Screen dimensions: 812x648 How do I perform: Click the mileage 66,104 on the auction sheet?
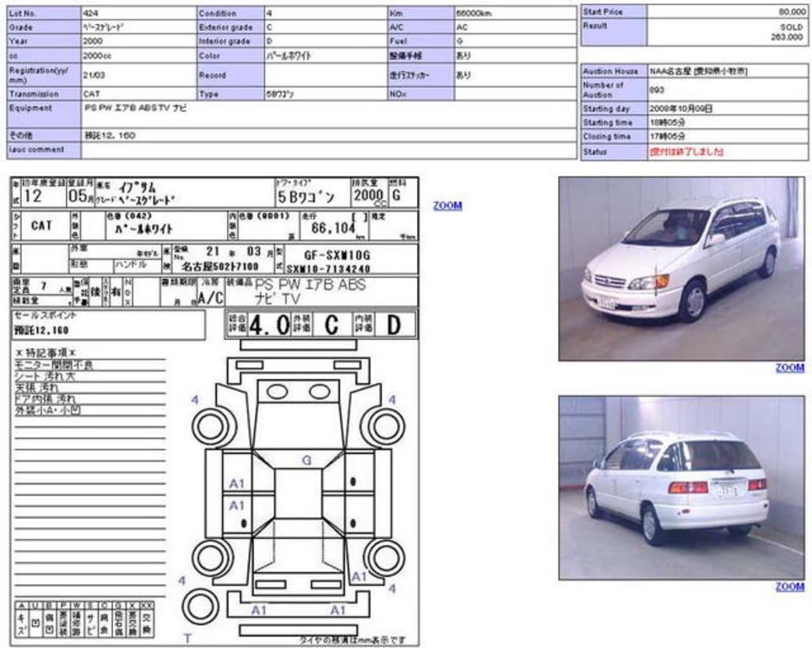(x=333, y=228)
